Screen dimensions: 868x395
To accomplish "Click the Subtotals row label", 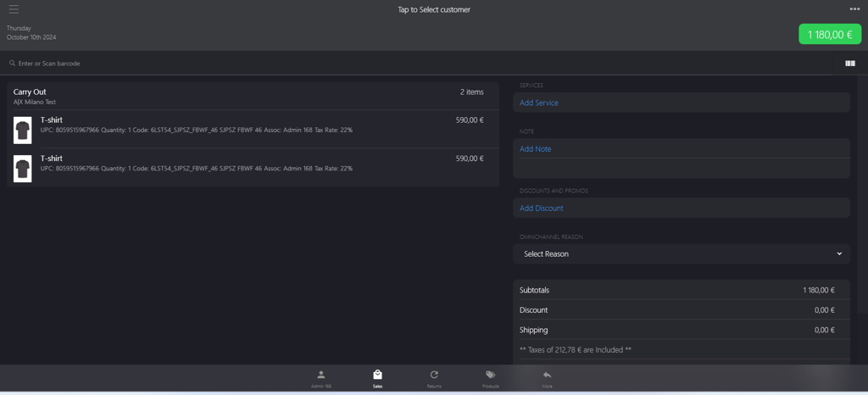I will pos(534,290).
